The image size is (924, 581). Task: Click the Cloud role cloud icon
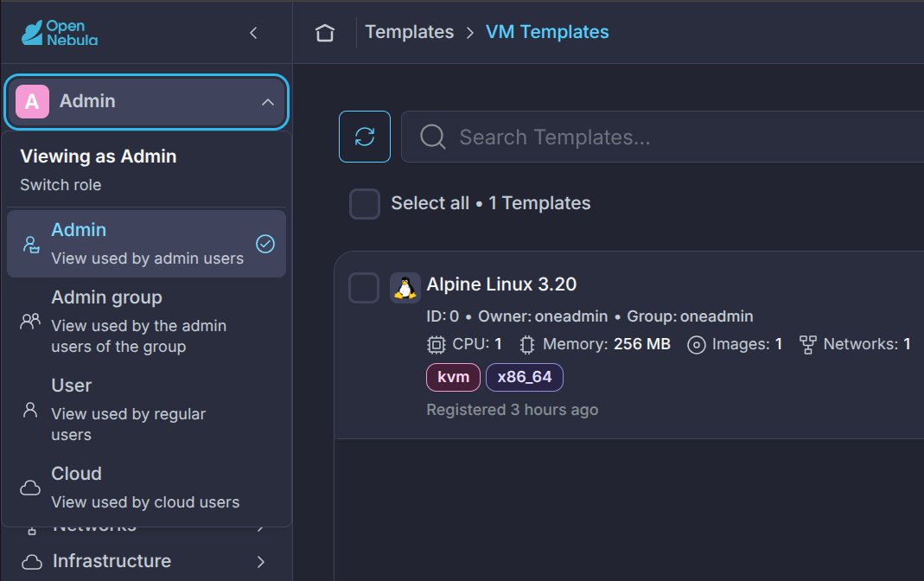(x=30, y=488)
